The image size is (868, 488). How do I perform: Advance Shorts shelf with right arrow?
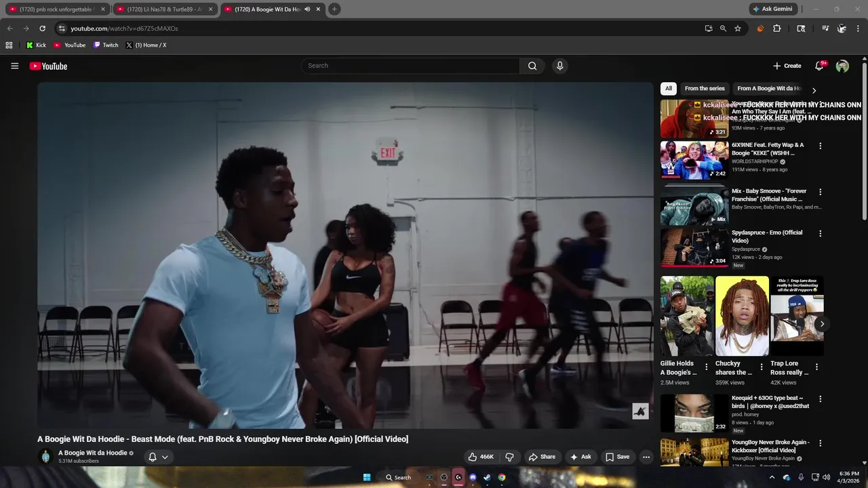point(822,324)
